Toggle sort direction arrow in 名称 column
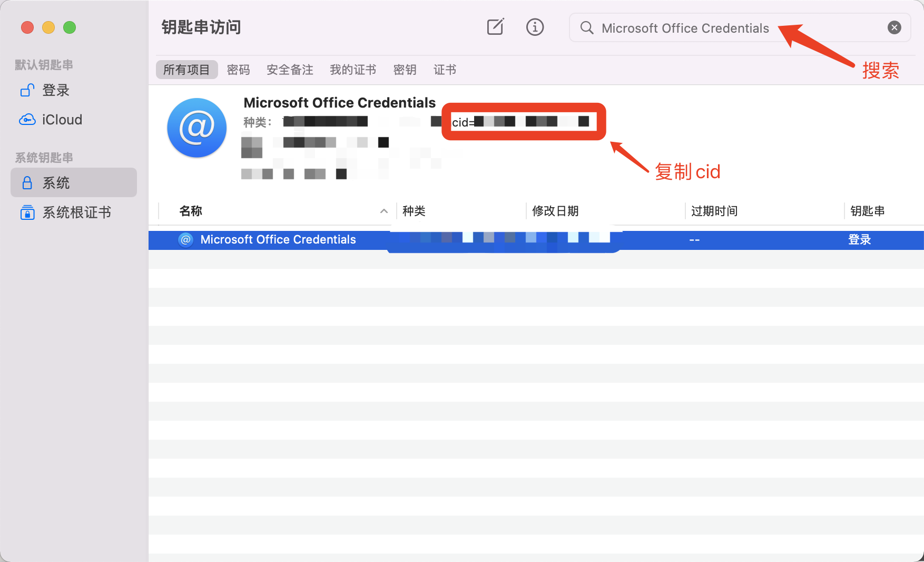The width and height of the screenshot is (924, 562). tap(384, 211)
